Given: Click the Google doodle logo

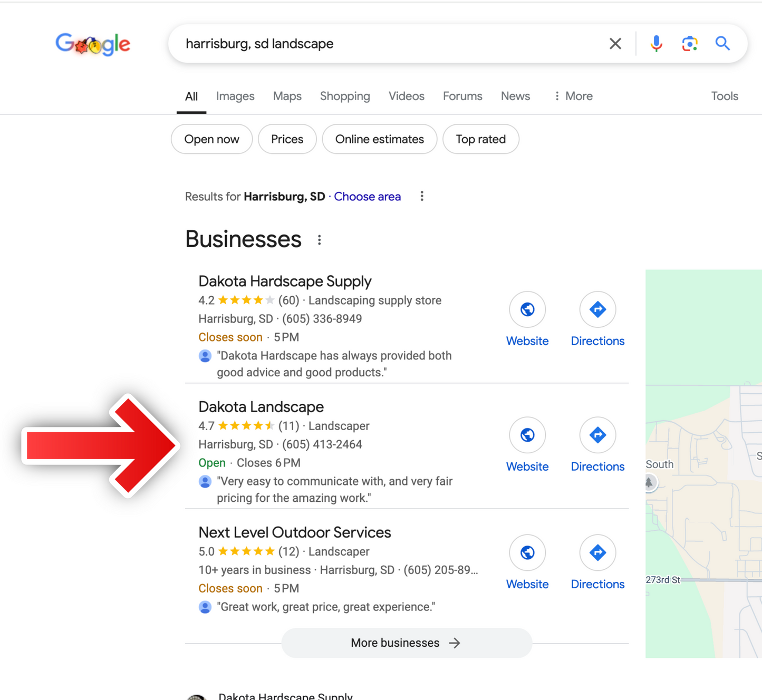Looking at the screenshot, I should pos(93,44).
